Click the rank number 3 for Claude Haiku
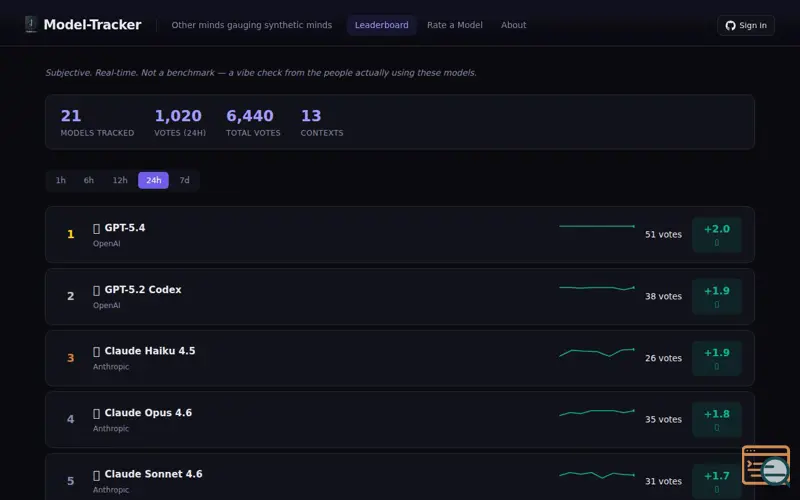 click(x=70, y=358)
